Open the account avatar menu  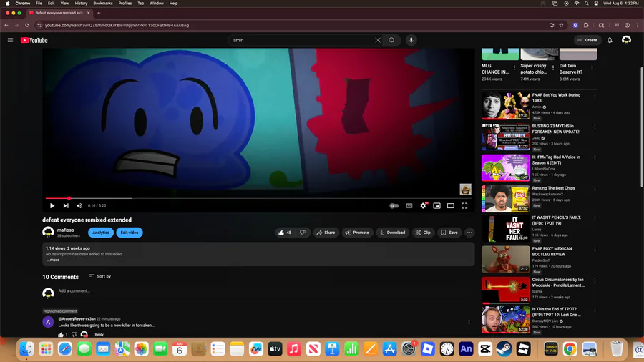point(626,40)
